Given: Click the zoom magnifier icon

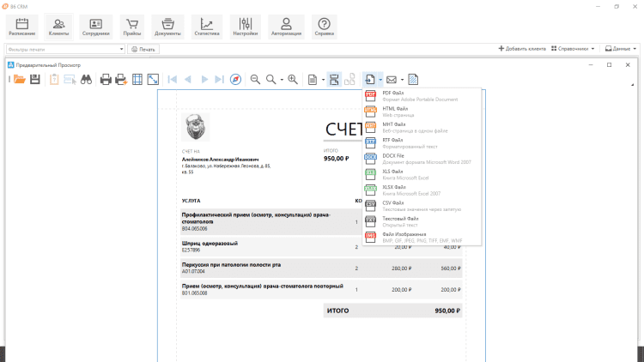Looking at the screenshot, I should click(270, 79).
